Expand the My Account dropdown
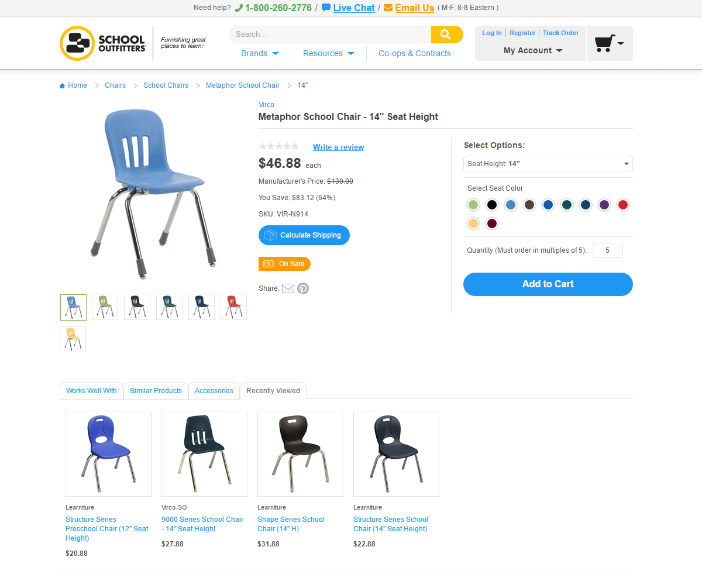This screenshot has height=588, width=702. pos(533,50)
